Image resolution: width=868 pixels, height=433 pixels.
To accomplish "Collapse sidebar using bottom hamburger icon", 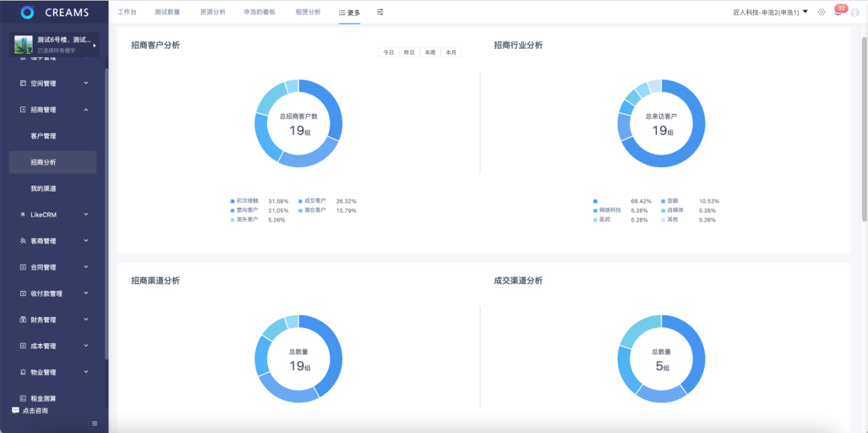I will pyautogui.click(x=95, y=423).
